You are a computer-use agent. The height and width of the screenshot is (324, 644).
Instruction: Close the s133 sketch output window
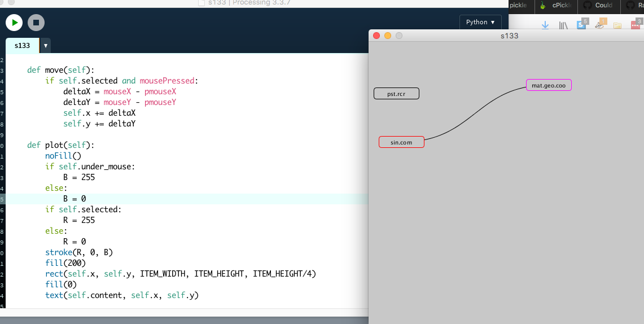point(376,36)
